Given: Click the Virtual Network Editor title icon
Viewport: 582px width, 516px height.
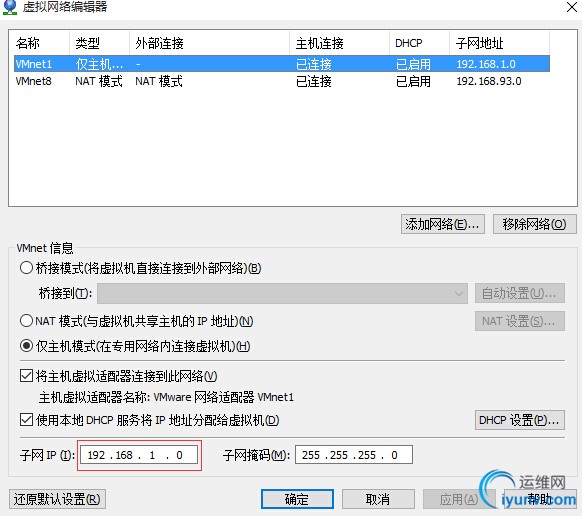Looking at the screenshot, I should (10, 7).
